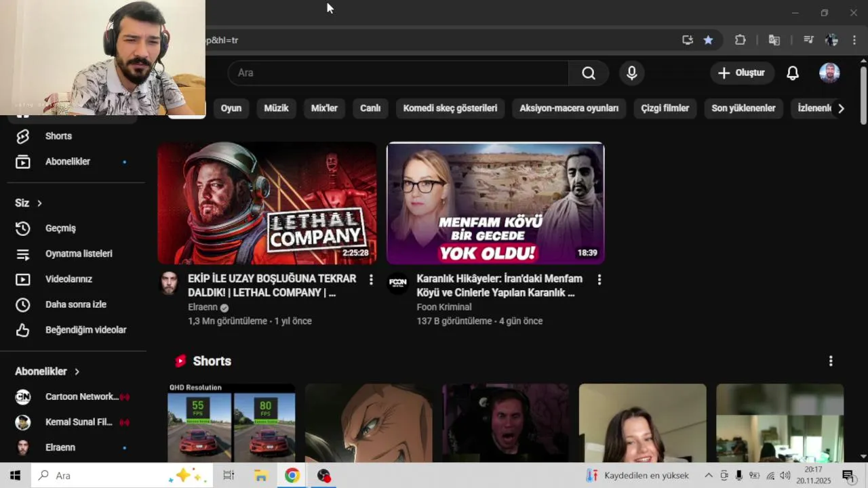Open the QHD Resolution FPS short
Viewport: 868px width, 488px height.
click(231, 423)
